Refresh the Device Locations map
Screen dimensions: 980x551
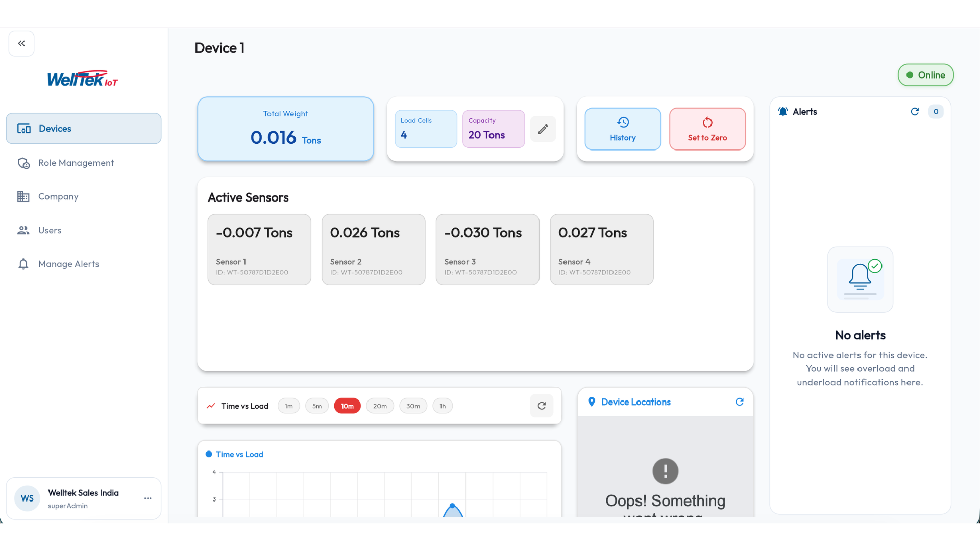739,402
